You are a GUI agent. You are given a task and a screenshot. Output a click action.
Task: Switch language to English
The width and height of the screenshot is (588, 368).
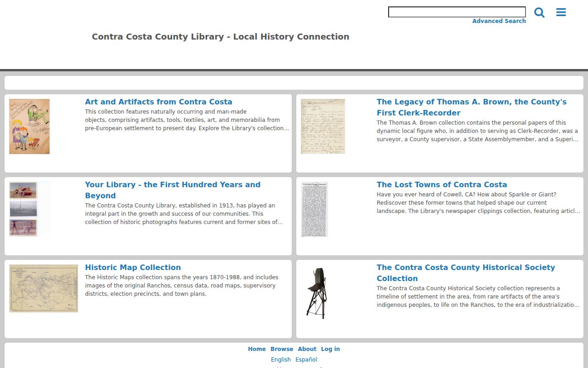point(281,360)
